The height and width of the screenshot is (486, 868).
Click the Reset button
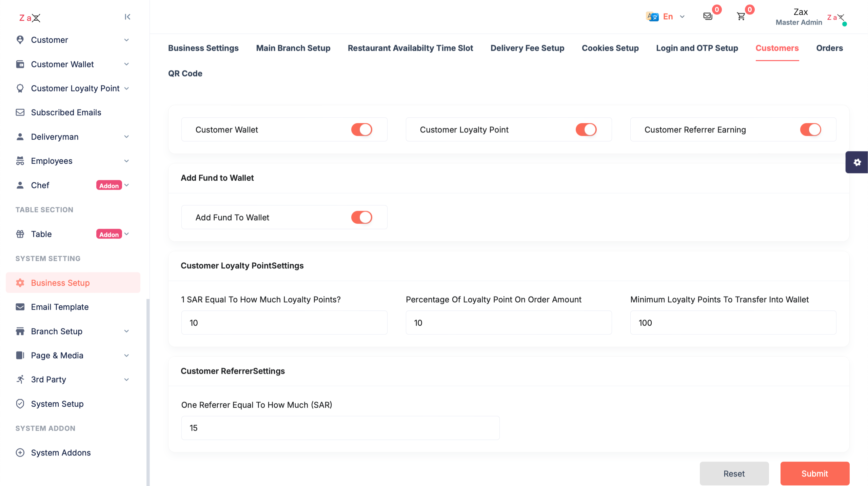(734, 473)
